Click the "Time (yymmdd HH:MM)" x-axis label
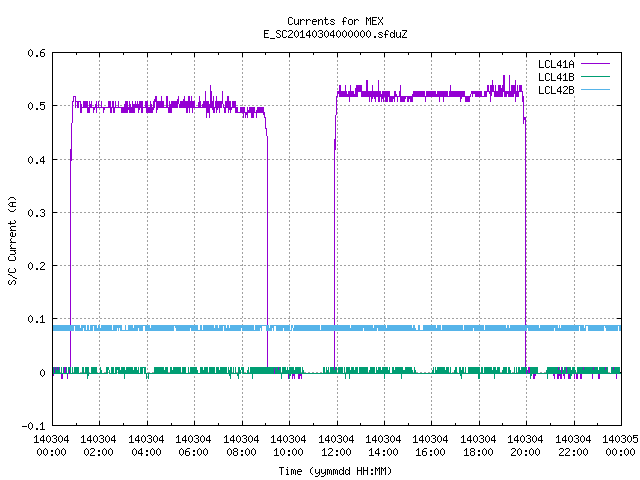This screenshot has width=640, height=480. pyautogui.click(x=335, y=471)
